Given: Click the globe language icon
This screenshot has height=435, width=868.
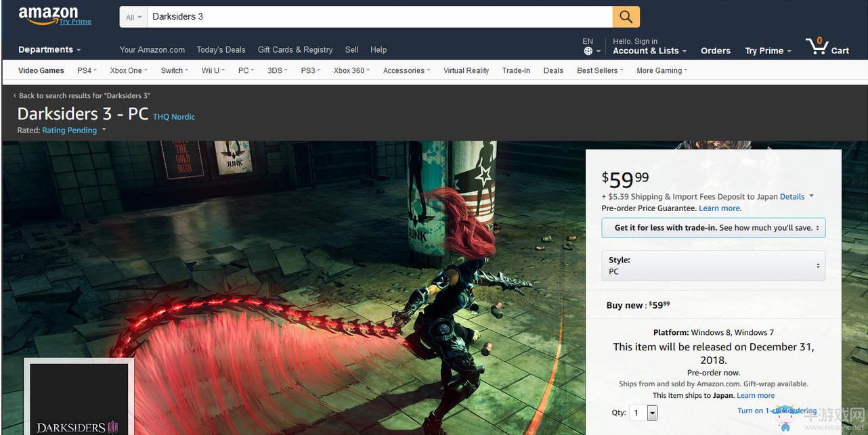Looking at the screenshot, I should tap(588, 51).
